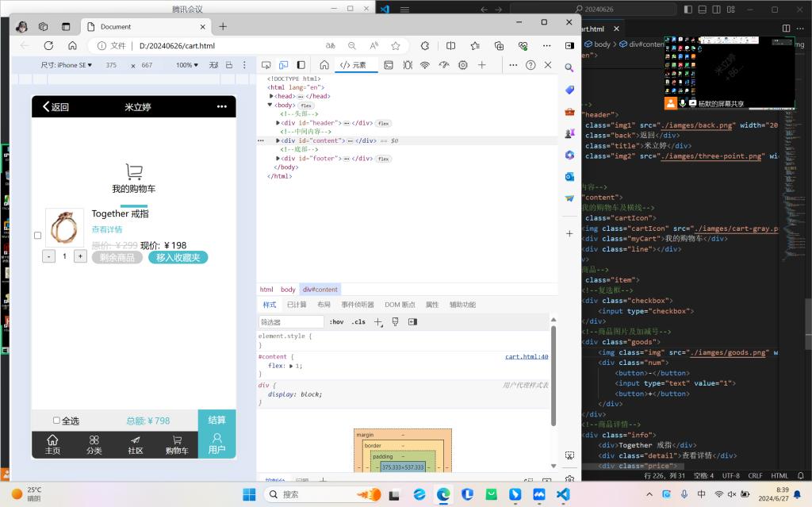The image size is (812, 507).
Task: Tick the checkbox beside Together 戒指 item
Action: click(x=37, y=236)
